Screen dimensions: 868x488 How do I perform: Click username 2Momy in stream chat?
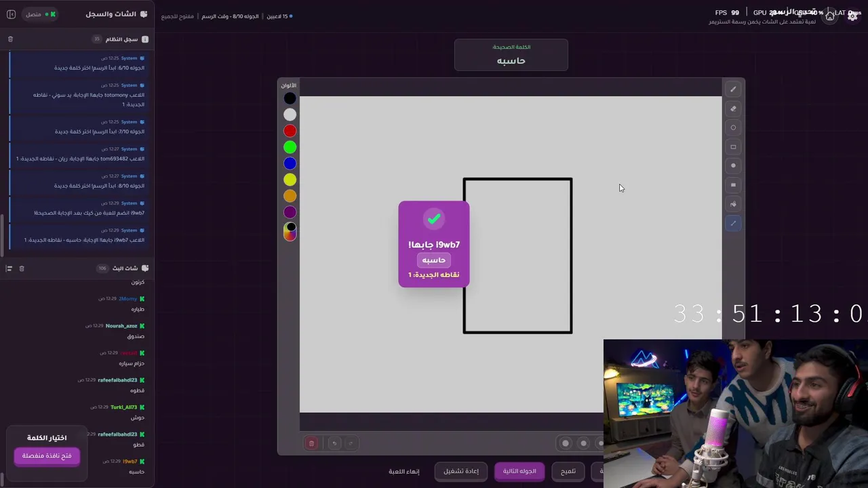point(127,299)
